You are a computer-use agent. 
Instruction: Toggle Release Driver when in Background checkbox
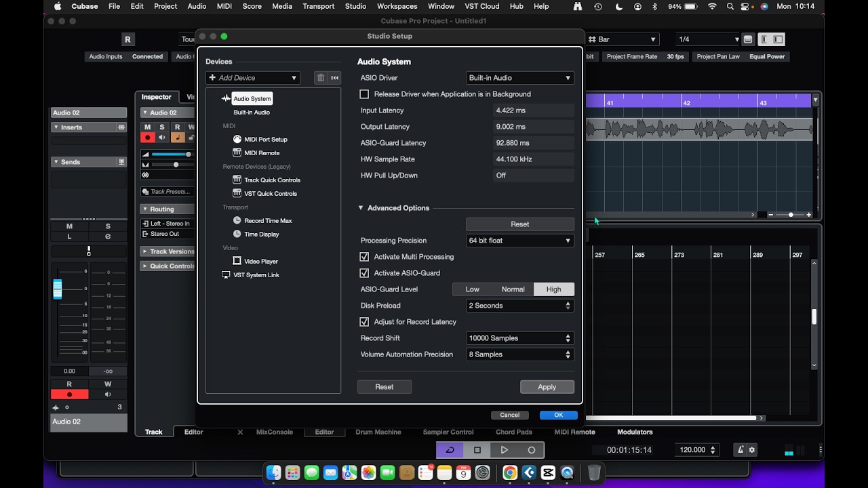pyautogui.click(x=364, y=94)
